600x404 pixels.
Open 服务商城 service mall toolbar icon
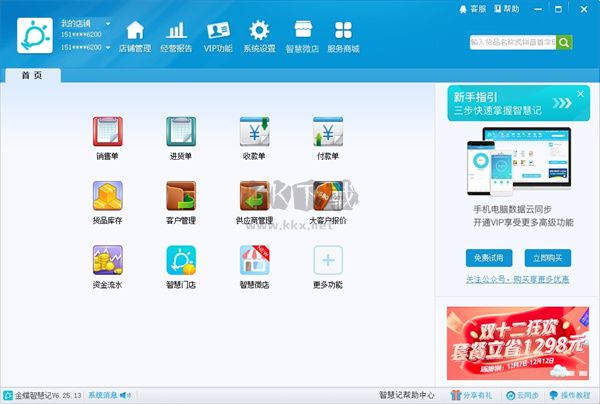[x=343, y=37]
